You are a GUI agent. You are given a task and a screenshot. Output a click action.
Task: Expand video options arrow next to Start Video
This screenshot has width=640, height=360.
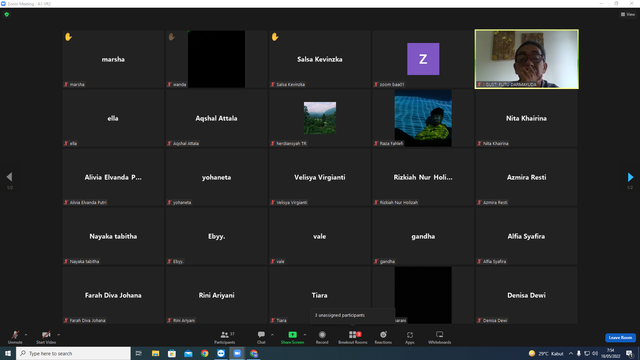click(x=58, y=335)
